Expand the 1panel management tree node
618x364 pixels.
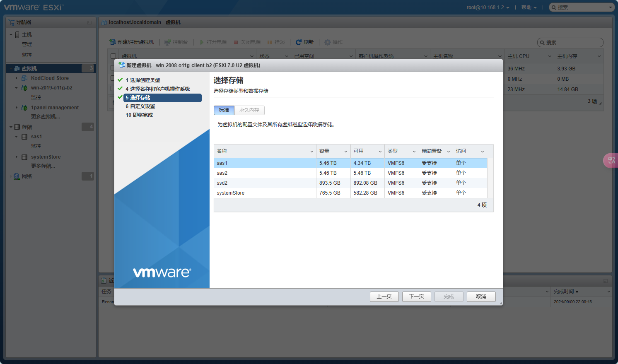(x=17, y=108)
